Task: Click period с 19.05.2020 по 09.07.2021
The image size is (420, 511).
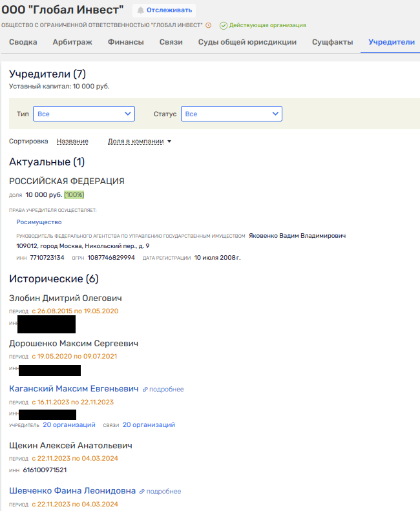Action: 74,357
